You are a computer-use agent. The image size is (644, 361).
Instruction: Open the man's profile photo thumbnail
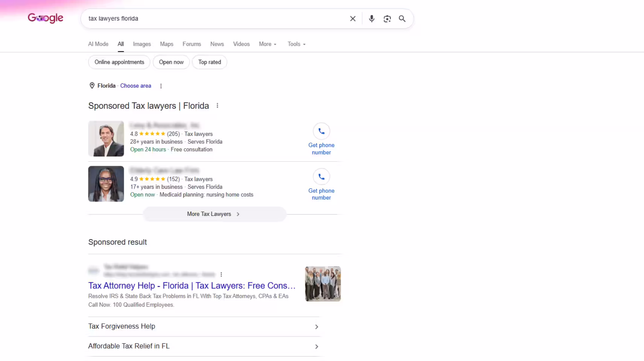[106, 139]
